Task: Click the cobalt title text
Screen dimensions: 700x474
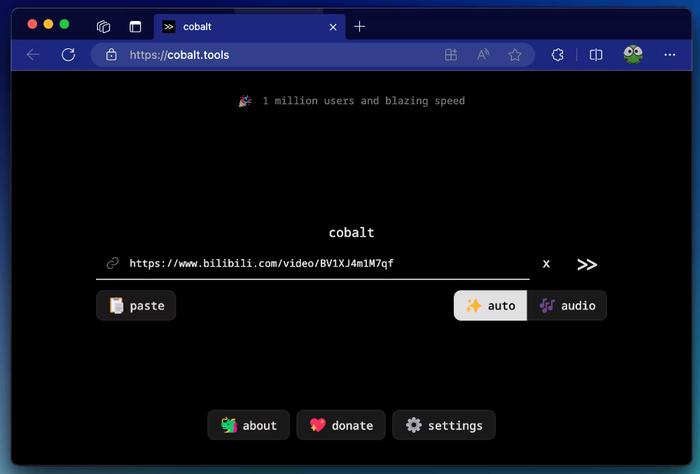Action: click(x=351, y=233)
